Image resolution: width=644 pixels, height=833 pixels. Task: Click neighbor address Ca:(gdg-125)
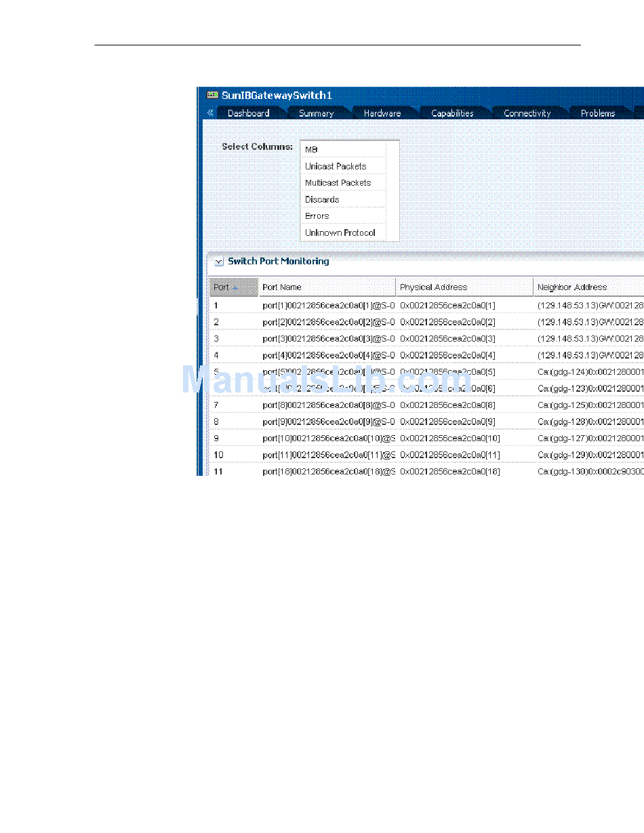pos(590,405)
